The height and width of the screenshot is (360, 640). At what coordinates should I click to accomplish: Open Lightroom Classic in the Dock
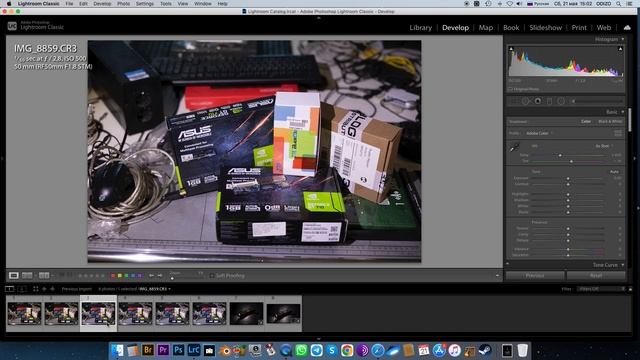pyautogui.click(x=194, y=350)
